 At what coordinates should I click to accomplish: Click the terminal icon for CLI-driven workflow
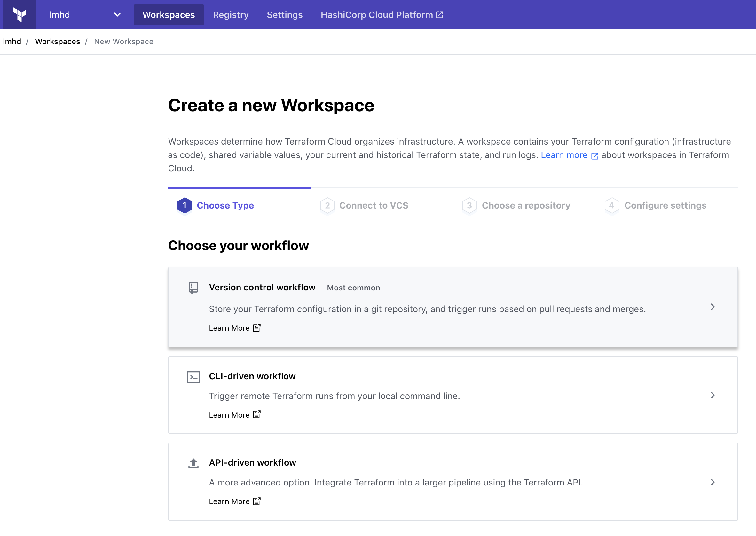(x=193, y=377)
